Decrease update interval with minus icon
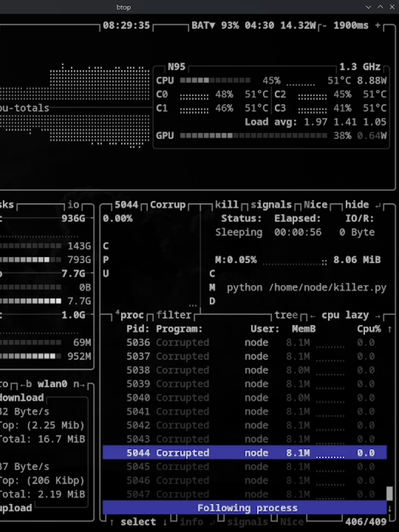 tap(324, 26)
